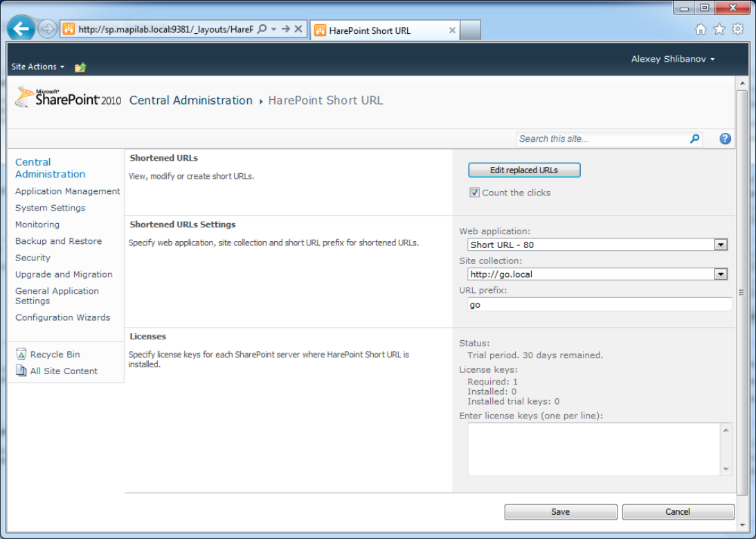Click up arrow of license keys scrollbar
The image size is (756, 539).
click(726, 430)
